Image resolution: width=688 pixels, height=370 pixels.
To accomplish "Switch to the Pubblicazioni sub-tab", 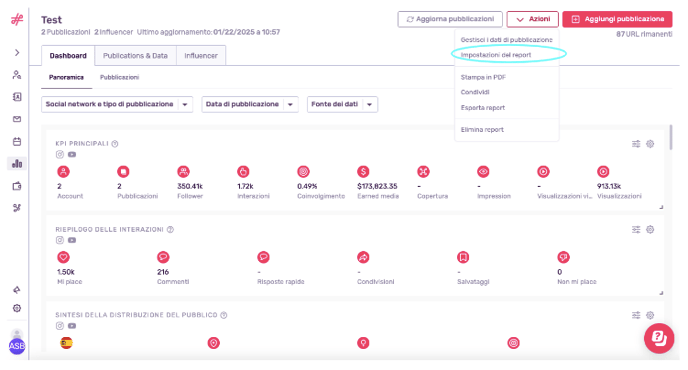I will [x=119, y=77].
